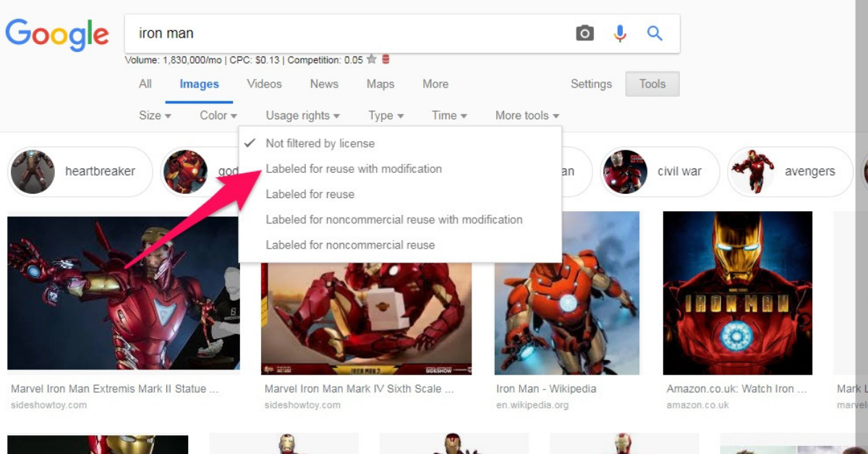
Task: Click the Iron Man - Wikipedia title
Action: click(546, 389)
